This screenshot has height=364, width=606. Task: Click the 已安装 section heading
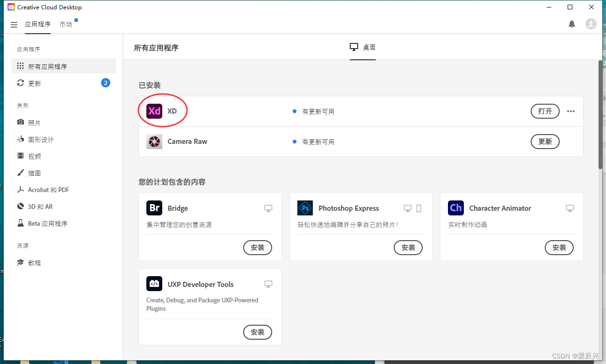[150, 85]
